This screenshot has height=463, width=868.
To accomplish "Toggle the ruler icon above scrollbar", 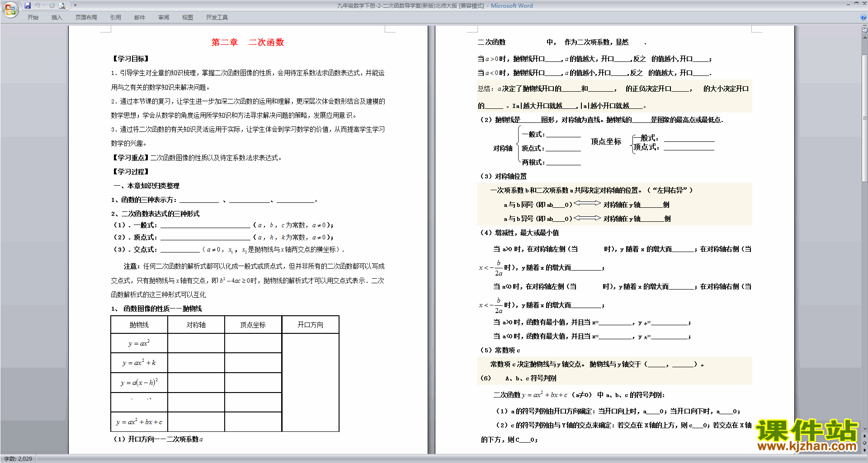I will pyautogui.click(x=864, y=30).
